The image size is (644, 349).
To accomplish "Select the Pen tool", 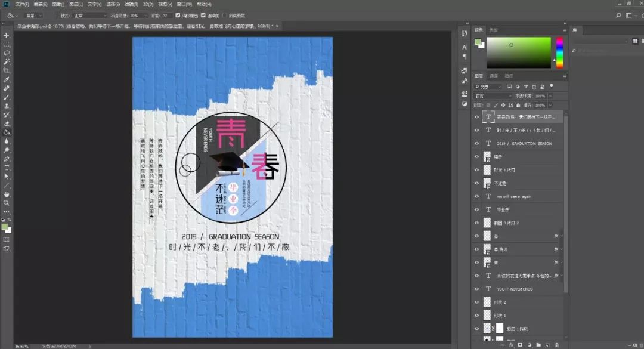I will (6, 159).
